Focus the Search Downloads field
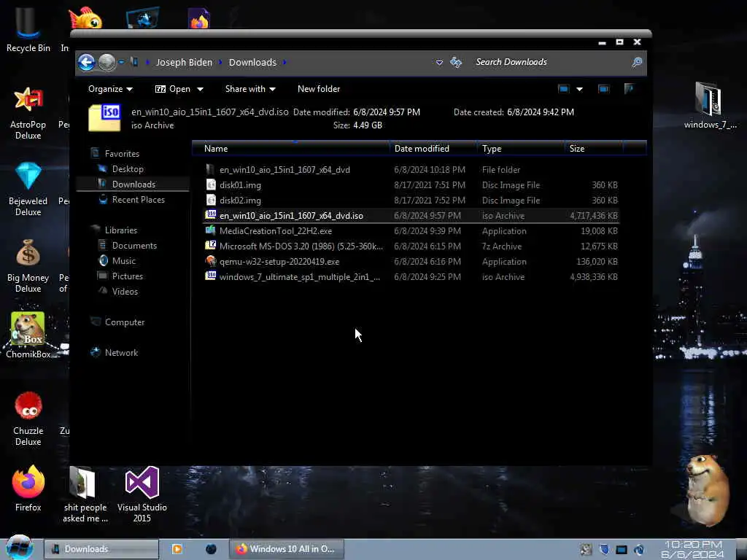This screenshot has width=747, height=560. 550,63
